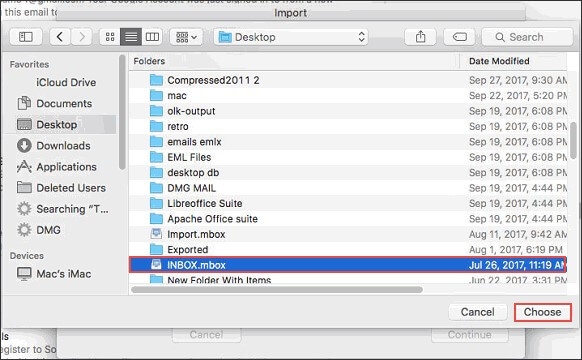Click the horizontal scrollbar of file list

(277, 289)
